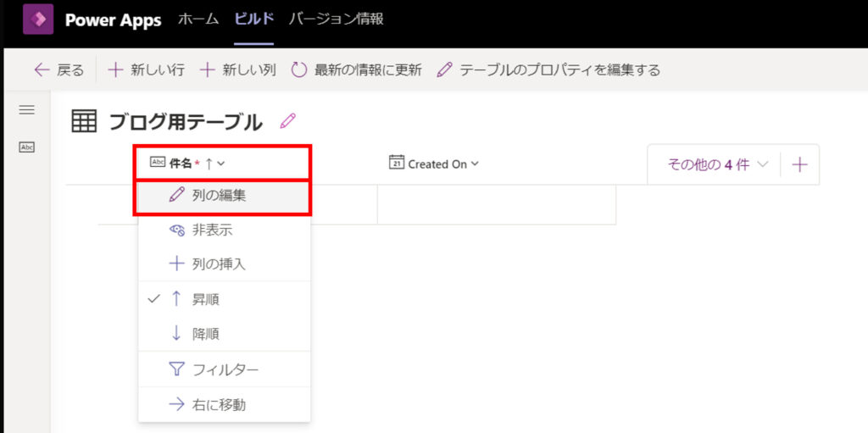This screenshot has height=433, width=868.
Task: Click the calendar icon in Created On header
Action: [x=396, y=164]
